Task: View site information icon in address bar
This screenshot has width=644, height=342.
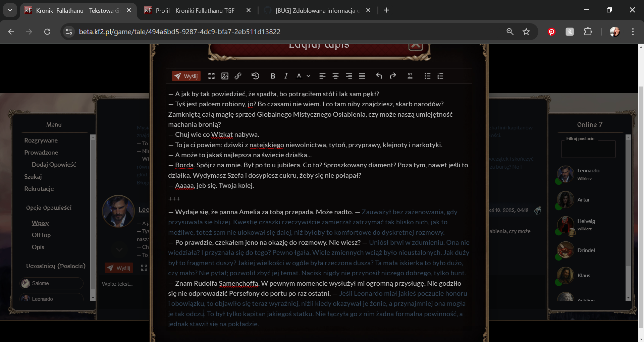Action: (69, 32)
